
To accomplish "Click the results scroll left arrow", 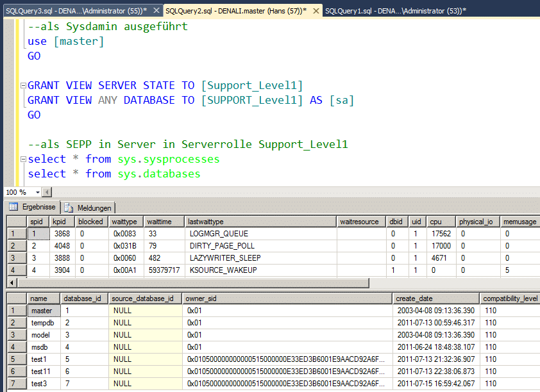I will 12,283.
